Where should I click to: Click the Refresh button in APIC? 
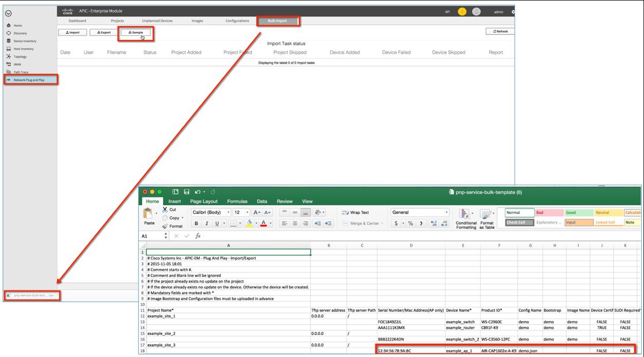(x=500, y=31)
